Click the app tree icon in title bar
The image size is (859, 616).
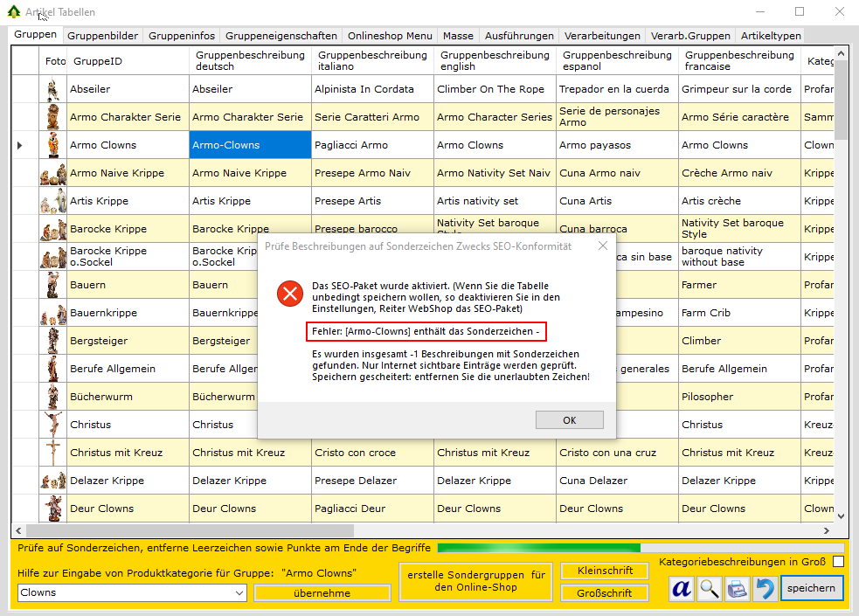pyautogui.click(x=13, y=12)
